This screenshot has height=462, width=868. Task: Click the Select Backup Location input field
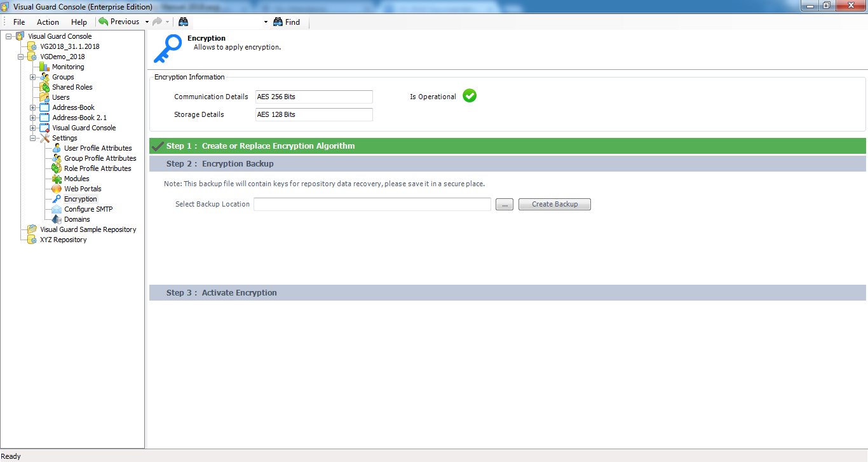372,204
